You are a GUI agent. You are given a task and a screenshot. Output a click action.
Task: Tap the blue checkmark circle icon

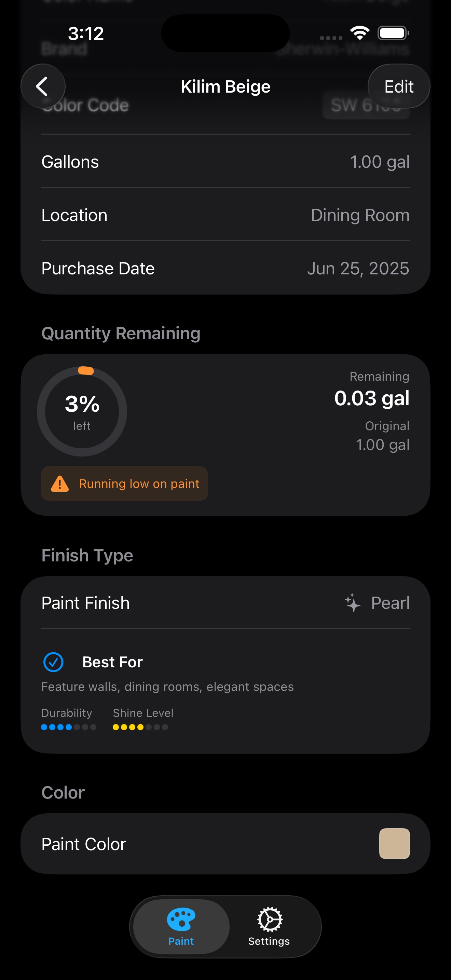point(53,662)
